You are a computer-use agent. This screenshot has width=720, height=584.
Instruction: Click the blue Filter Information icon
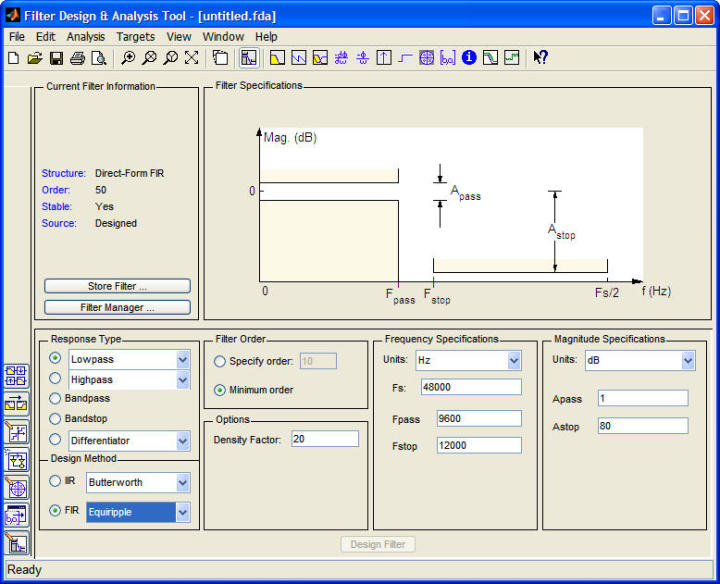469,57
